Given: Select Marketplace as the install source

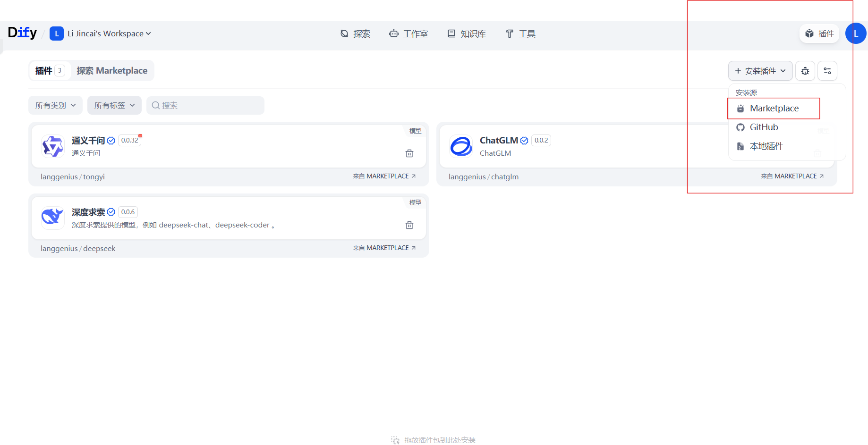Looking at the screenshot, I should 774,108.
